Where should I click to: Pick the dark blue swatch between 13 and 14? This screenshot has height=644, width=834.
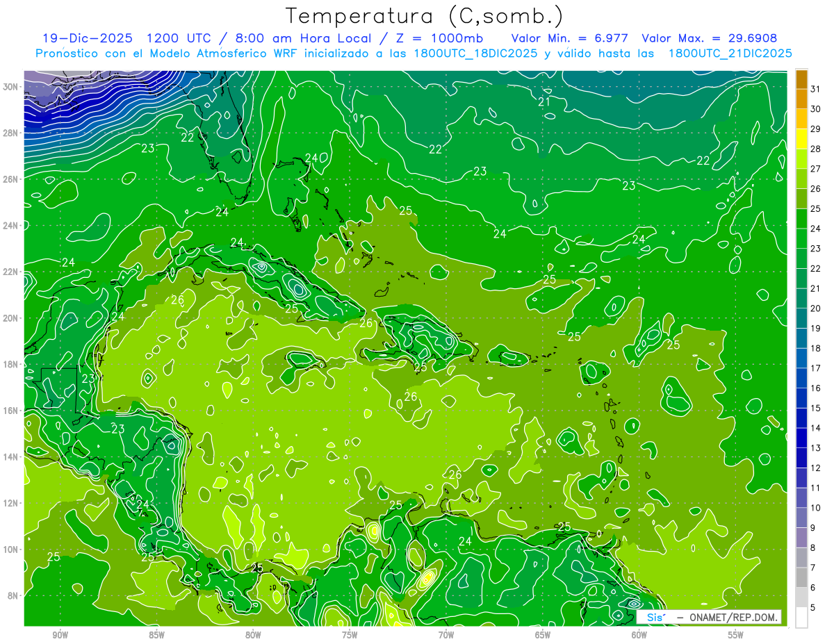pyautogui.click(x=801, y=438)
